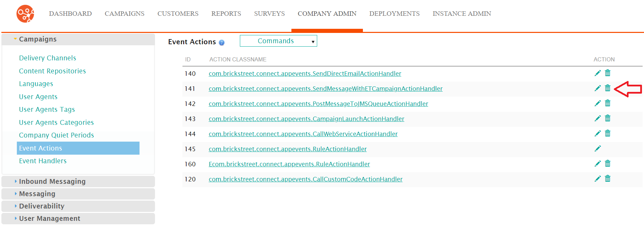Collapse the Campaigns section
644x227 pixels.
(78, 39)
